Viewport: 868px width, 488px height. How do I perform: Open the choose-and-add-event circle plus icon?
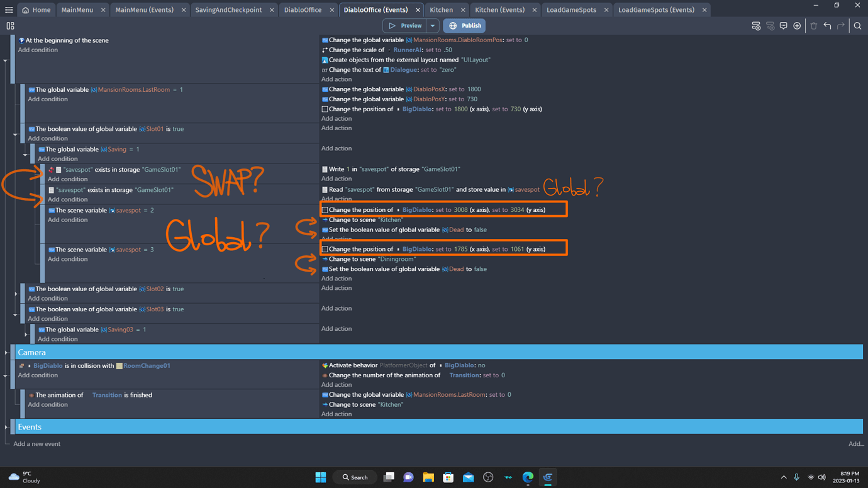797,26
